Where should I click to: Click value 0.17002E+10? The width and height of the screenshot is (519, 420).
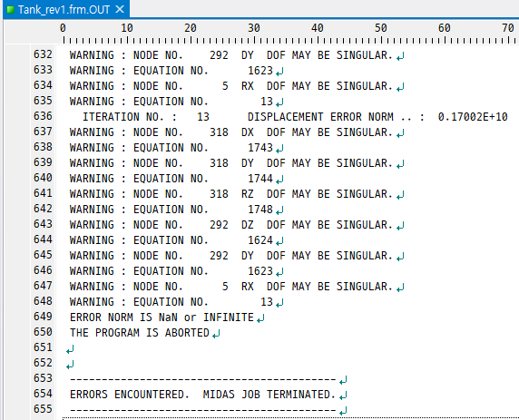473,117
